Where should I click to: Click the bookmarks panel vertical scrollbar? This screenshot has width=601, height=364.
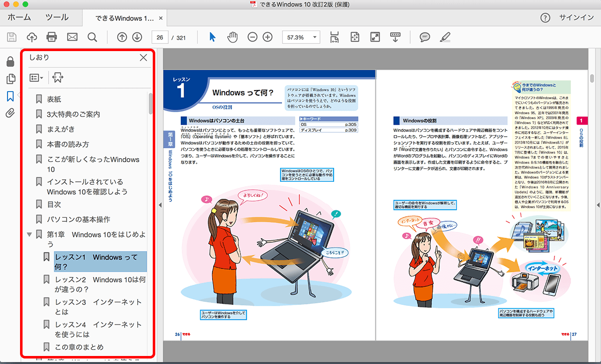click(151, 104)
